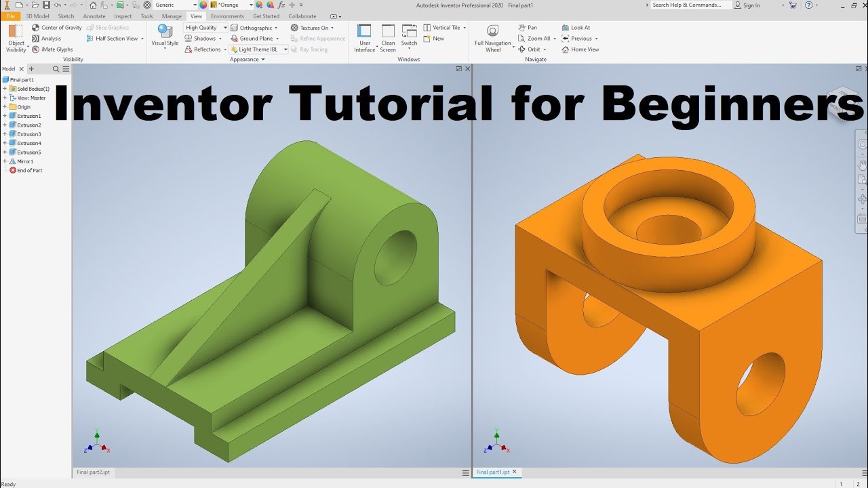Click shopping cart icon in title bar
The image size is (868, 488).
(x=793, y=5)
